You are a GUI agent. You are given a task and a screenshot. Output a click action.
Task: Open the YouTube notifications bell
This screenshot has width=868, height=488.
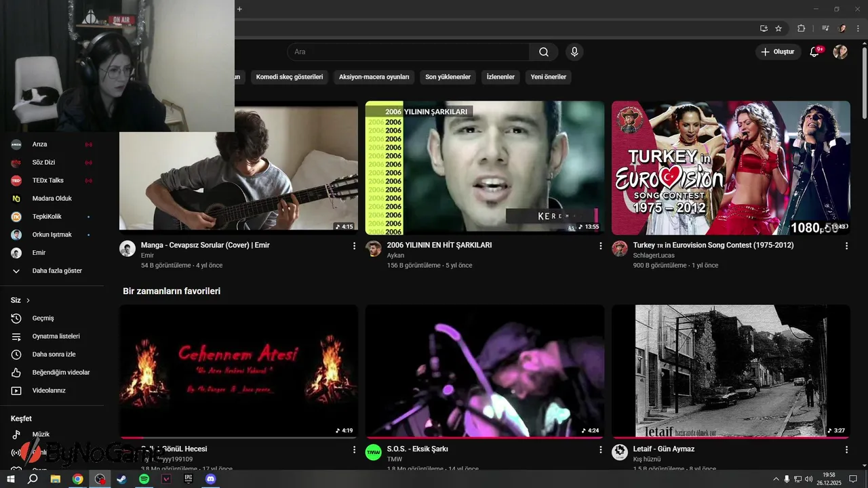click(x=815, y=52)
